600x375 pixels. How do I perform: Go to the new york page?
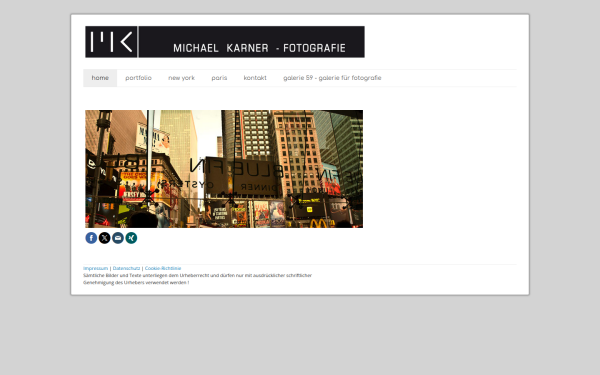(x=181, y=78)
